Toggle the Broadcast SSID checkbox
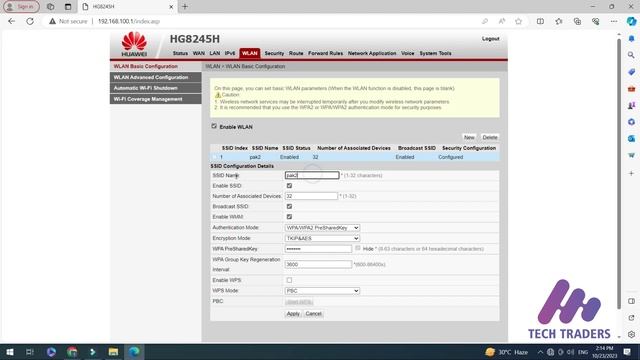 (289, 207)
